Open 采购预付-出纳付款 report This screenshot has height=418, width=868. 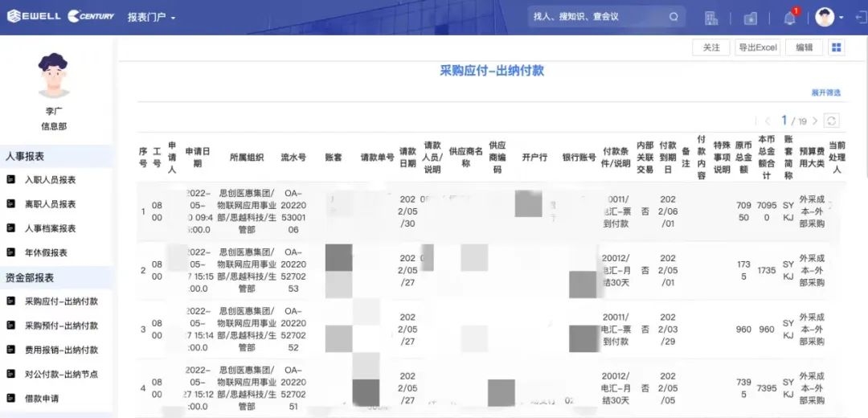coord(61,326)
